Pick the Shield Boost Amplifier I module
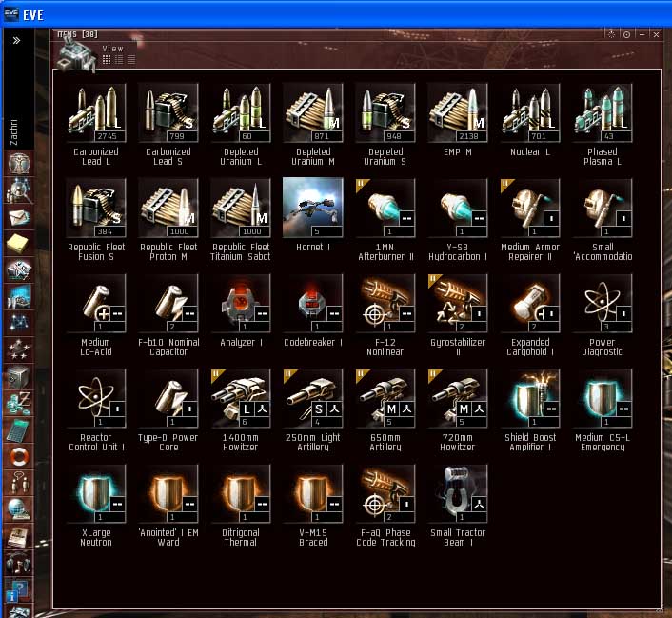Viewport: 672px width, 618px height. pos(530,398)
